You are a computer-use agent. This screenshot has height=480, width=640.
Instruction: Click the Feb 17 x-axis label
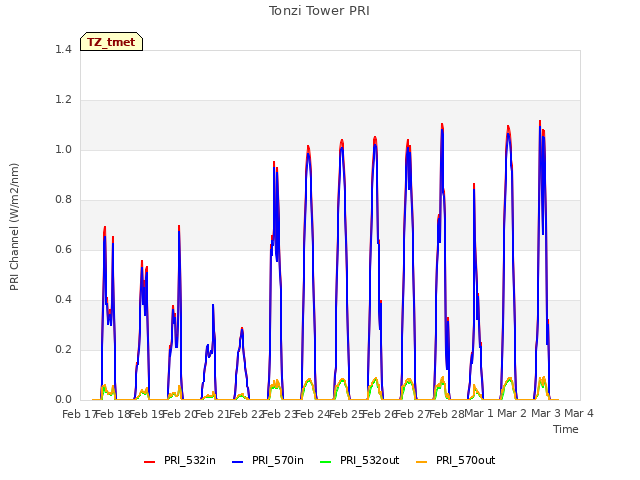(78, 414)
